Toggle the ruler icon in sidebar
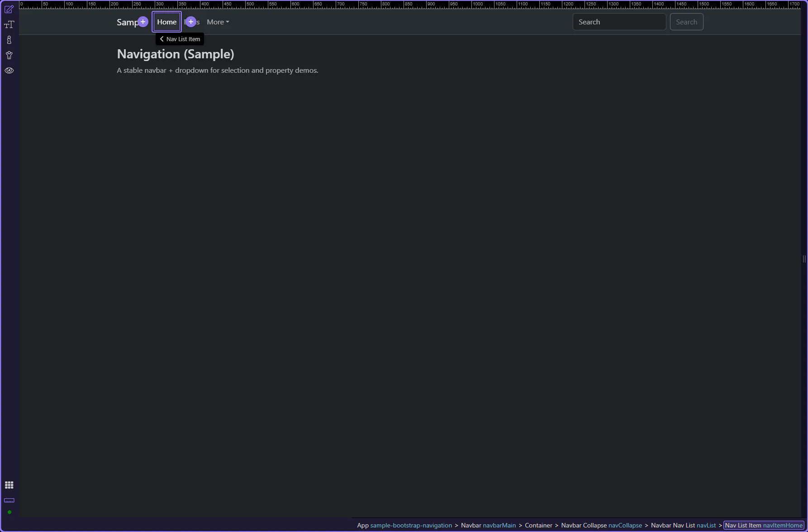 point(9,500)
